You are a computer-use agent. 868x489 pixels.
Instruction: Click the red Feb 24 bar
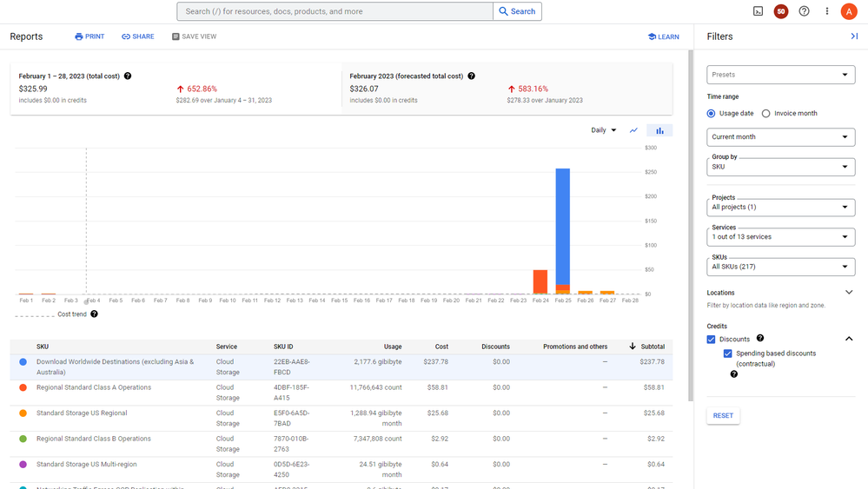[x=540, y=281]
